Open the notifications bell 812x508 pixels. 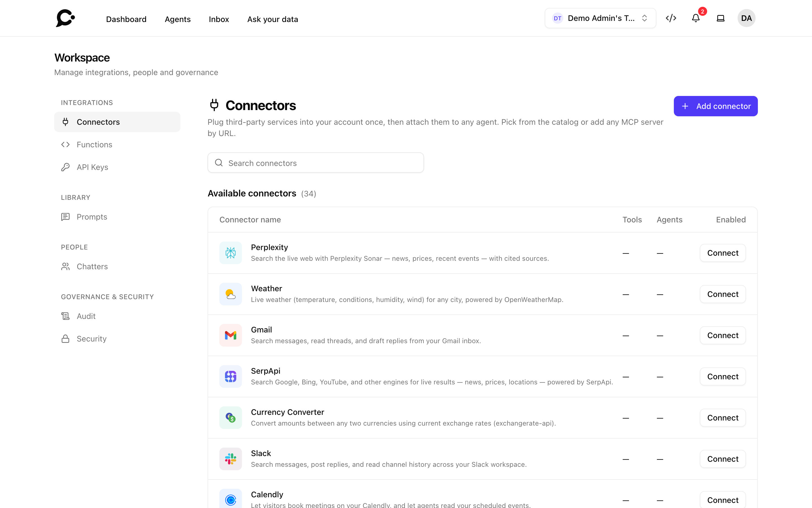696,18
